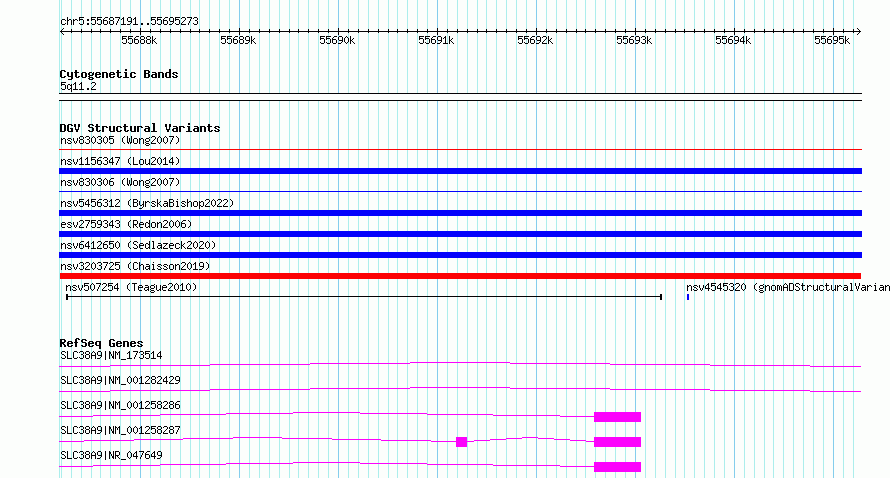
Task: Click the thick blue bar under nsv5456312
Action: (460, 213)
